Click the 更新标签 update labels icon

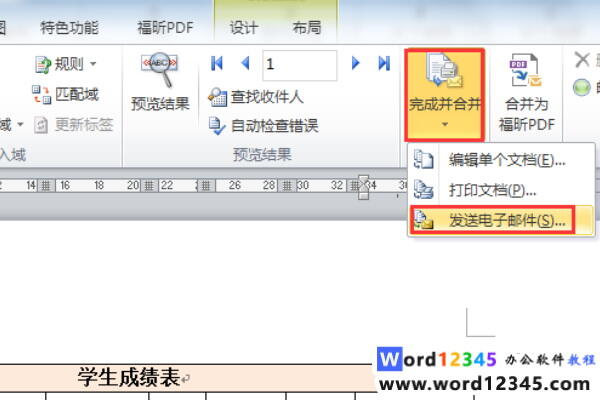41,125
